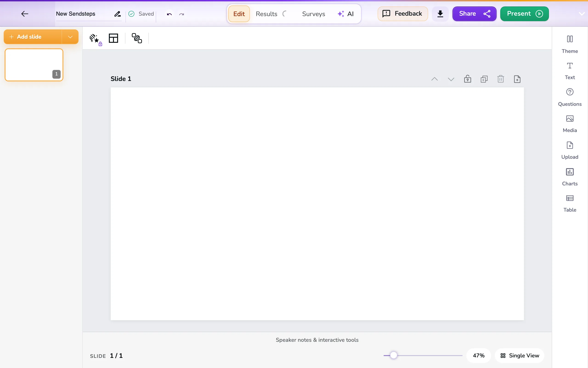Open the Media panel
This screenshot has width=588, height=368.
570,124
